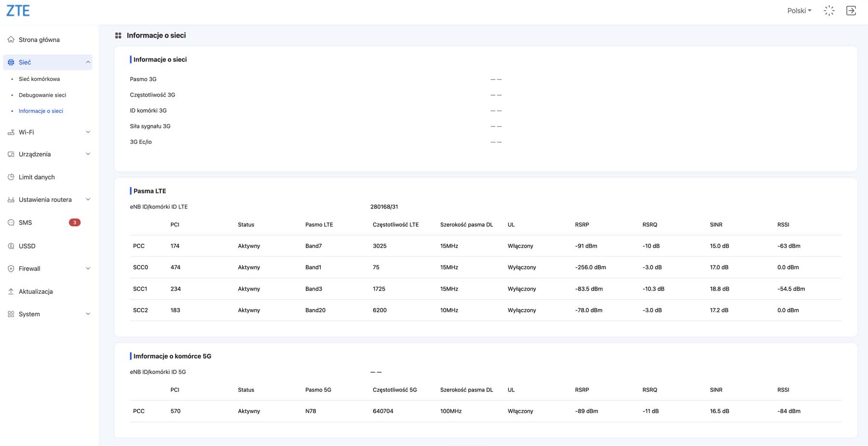Click the refresh spinner icon in header
This screenshot has width=868, height=446.
[829, 11]
